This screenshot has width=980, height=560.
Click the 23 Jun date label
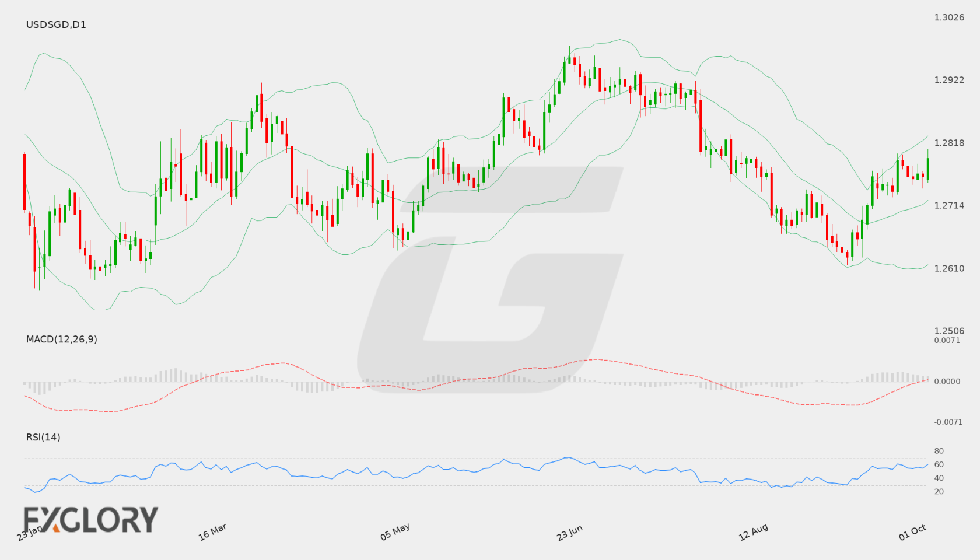click(569, 533)
